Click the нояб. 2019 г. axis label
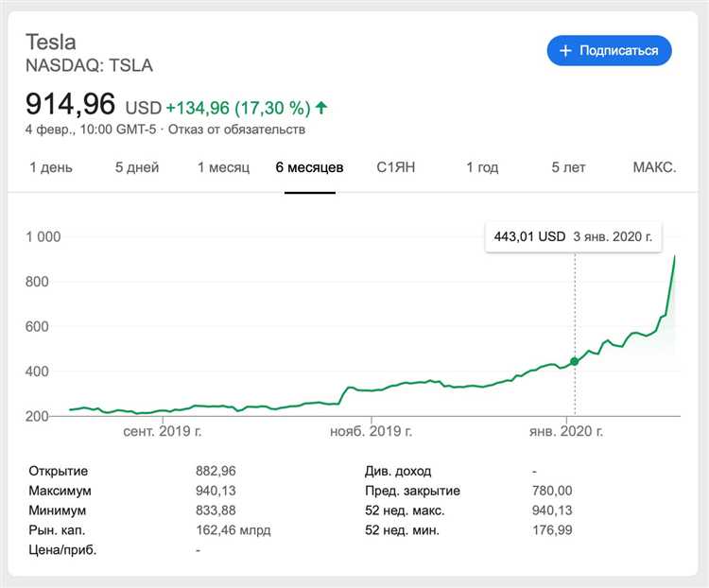Screen dimensions: 709x588 (371, 431)
